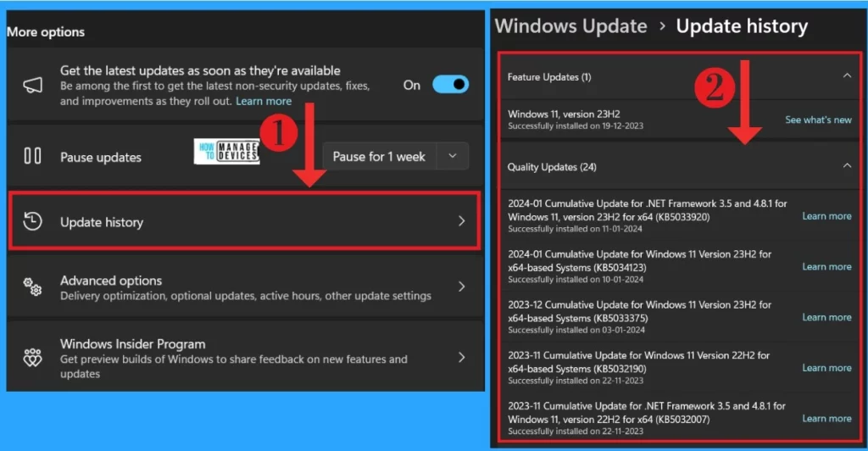The height and width of the screenshot is (451, 868).
Task: Click Feature Updates (1) header
Action: 549,77
